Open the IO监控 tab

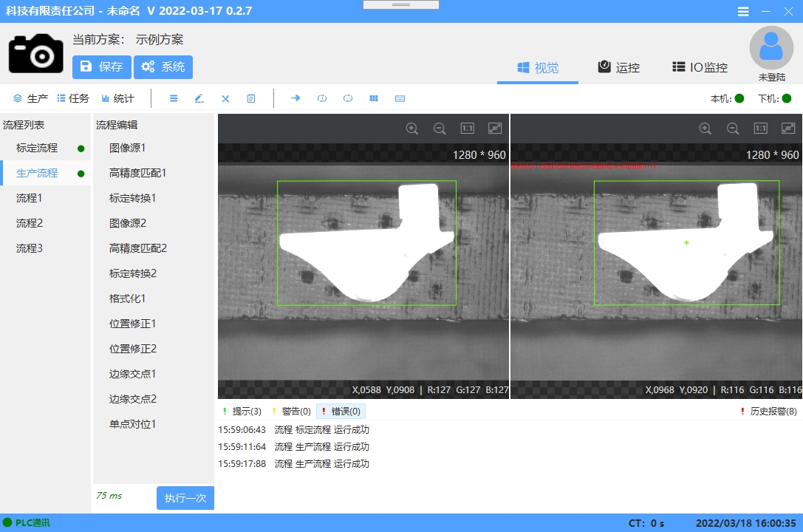700,67
